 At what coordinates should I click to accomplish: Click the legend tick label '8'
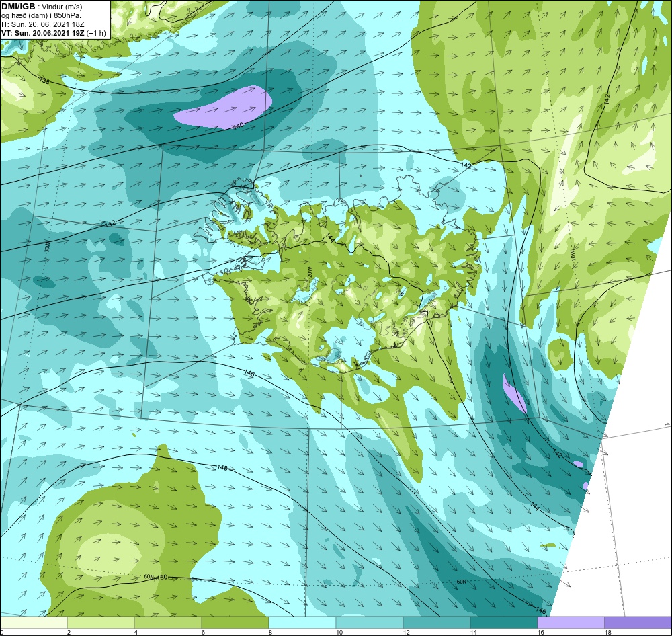pos(270,632)
